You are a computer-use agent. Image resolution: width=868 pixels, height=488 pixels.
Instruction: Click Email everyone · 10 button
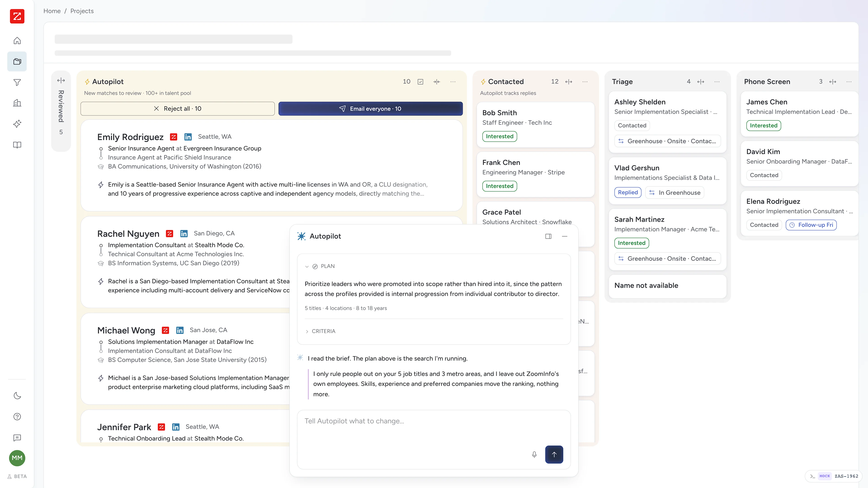(370, 109)
